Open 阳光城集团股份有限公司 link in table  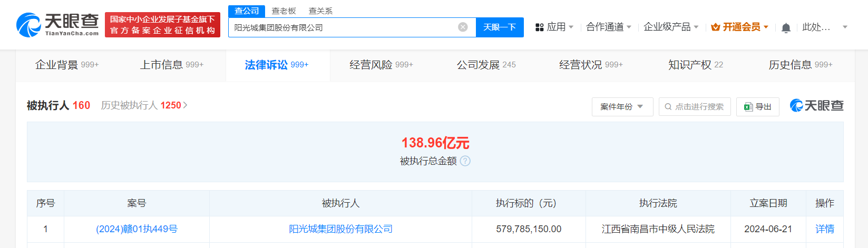coord(340,229)
